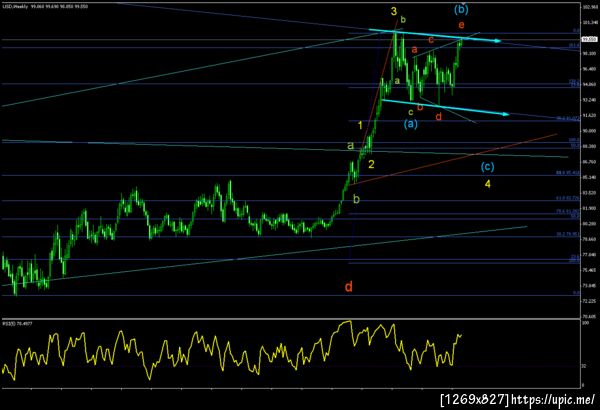This screenshot has width=600, height=410.
Task: Select the small orange "d" label below the lower channel
Action: (439, 116)
